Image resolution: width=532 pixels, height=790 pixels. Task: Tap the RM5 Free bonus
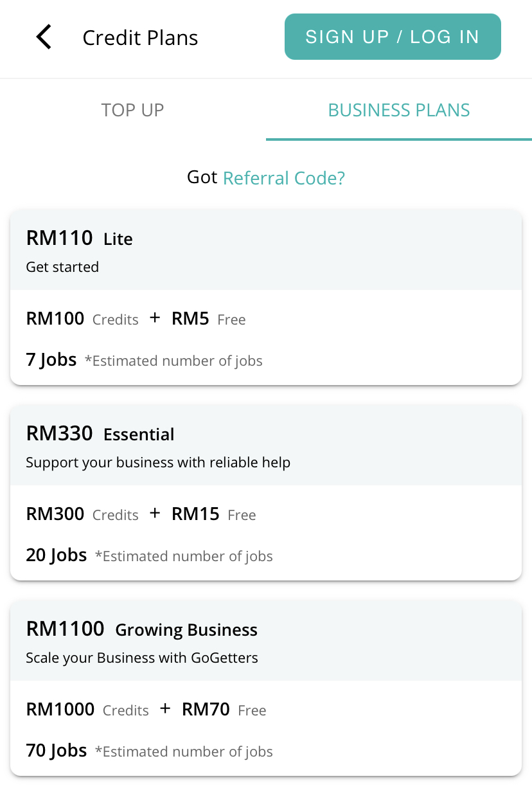coord(208,319)
